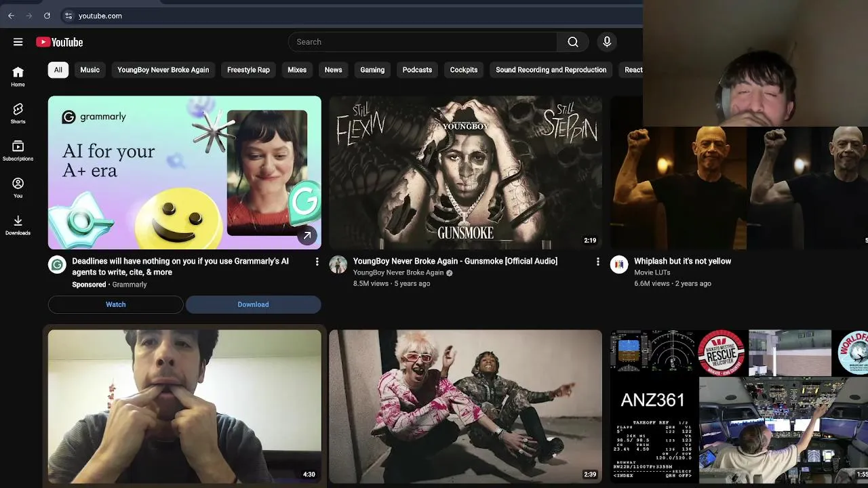This screenshot has width=868, height=488.
Task: Click YoungBoy Never Broke Again channel avatar
Action: [338, 264]
